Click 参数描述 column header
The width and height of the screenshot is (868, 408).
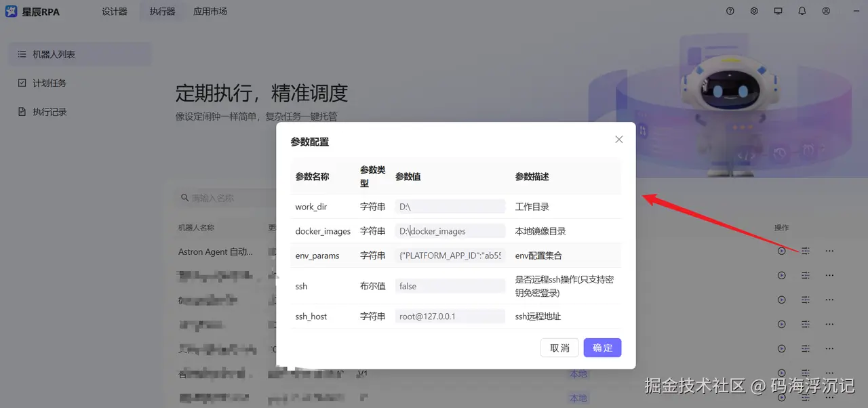point(532,176)
